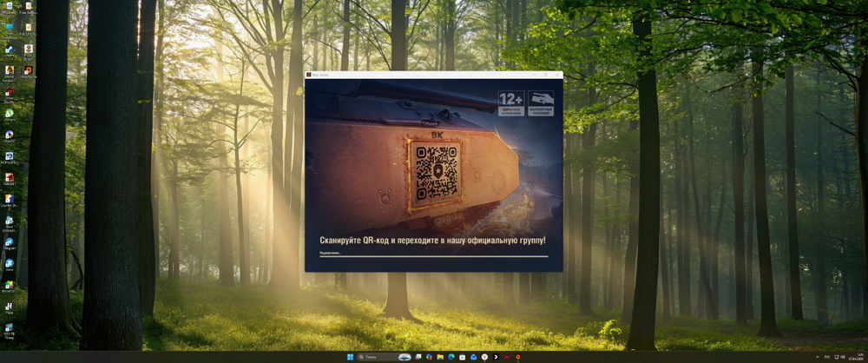Click the QR code on the tank
The width and height of the screenshot is (868, 363).
tap(437, 172)
